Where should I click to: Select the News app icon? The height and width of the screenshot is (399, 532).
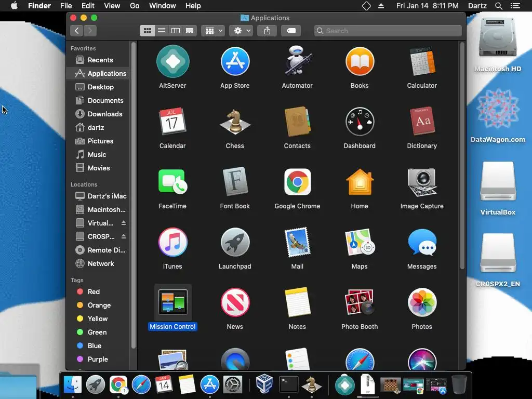coord(235,302)
